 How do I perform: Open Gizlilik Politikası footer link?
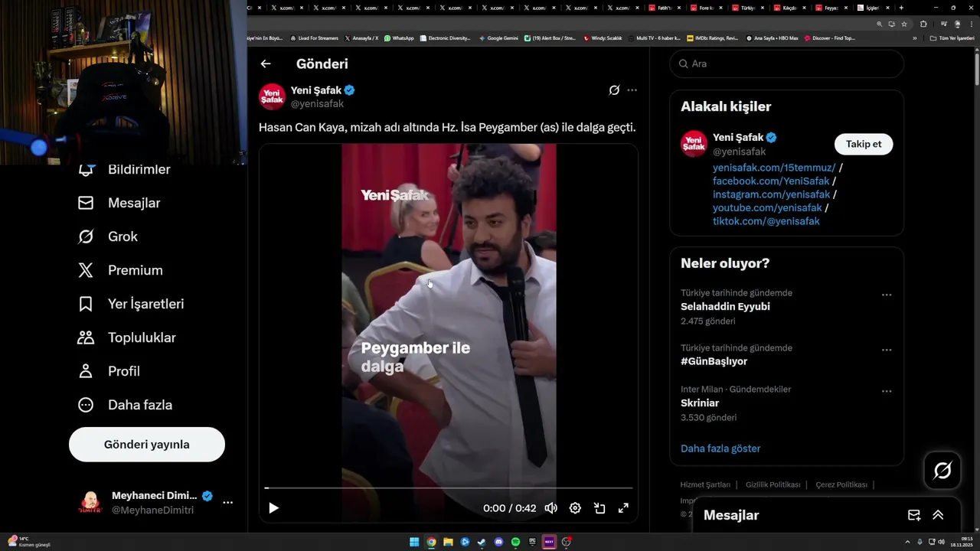(x=773, y=484)
